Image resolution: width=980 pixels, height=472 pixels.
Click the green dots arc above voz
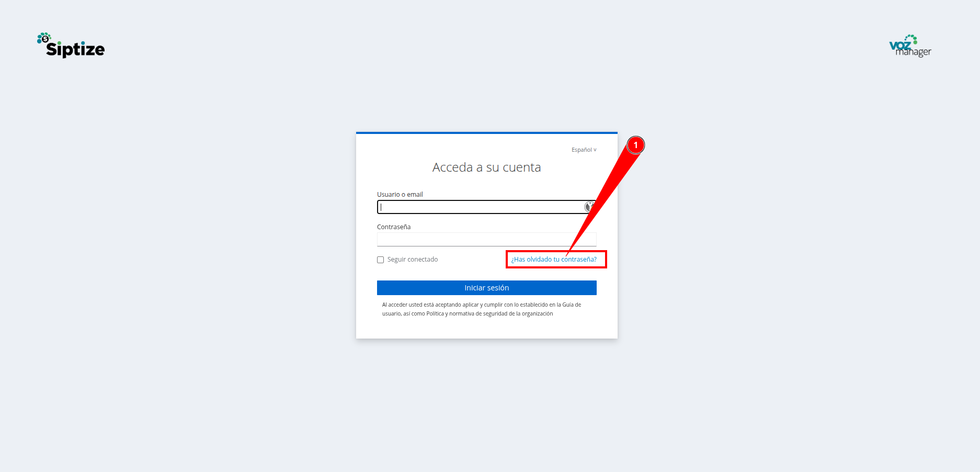pyautogui.click(x=911, y=38)
